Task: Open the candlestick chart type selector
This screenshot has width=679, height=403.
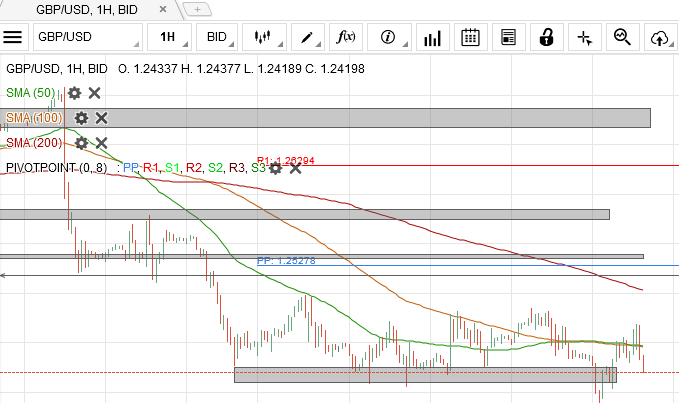Action: [264, 37]
